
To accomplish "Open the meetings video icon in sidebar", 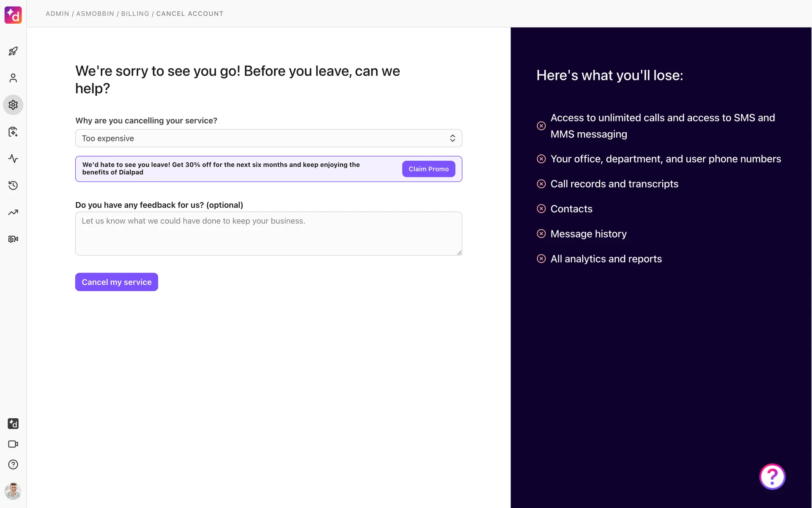I will tap(13, 444).
